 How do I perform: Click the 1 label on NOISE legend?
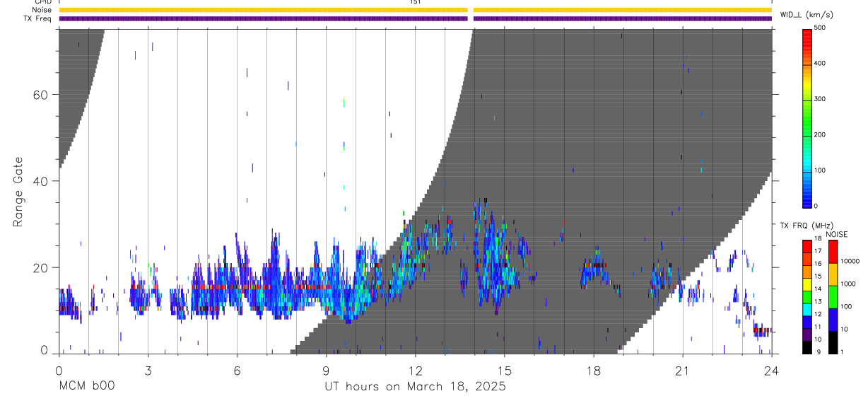pyautogui.click(x=842, y=351)
